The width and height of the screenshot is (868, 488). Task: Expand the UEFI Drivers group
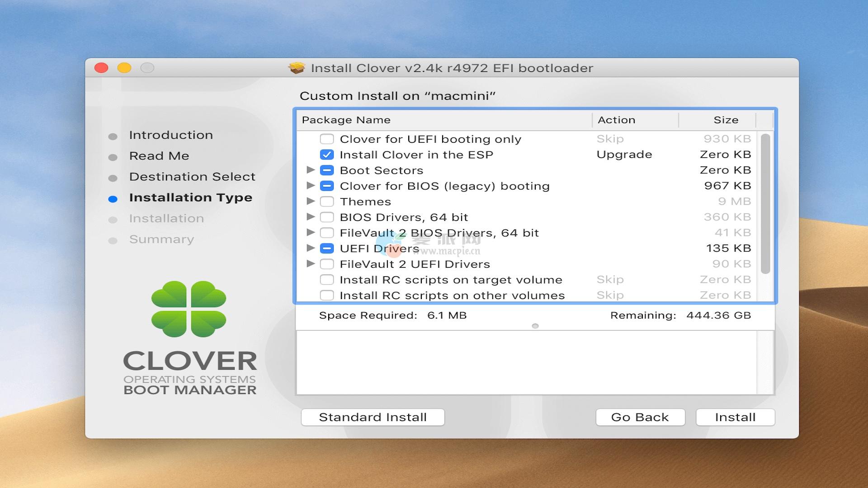pos(311,248)
